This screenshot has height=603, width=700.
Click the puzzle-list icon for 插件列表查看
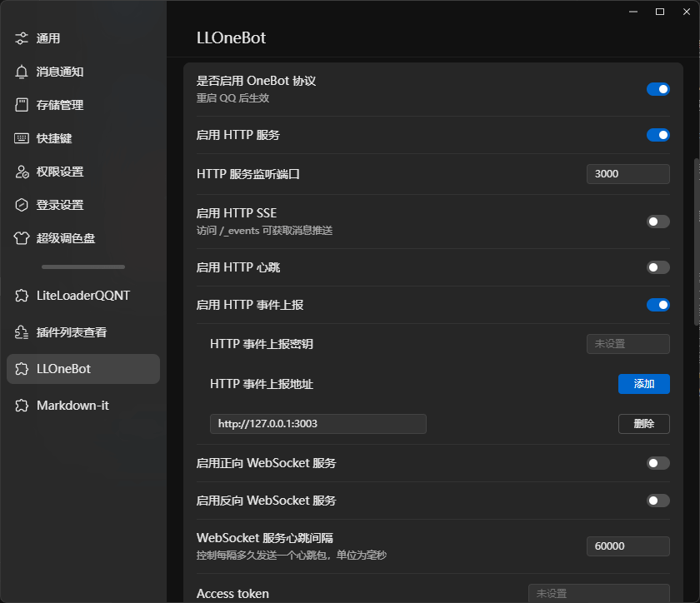(x=22, y=332)
